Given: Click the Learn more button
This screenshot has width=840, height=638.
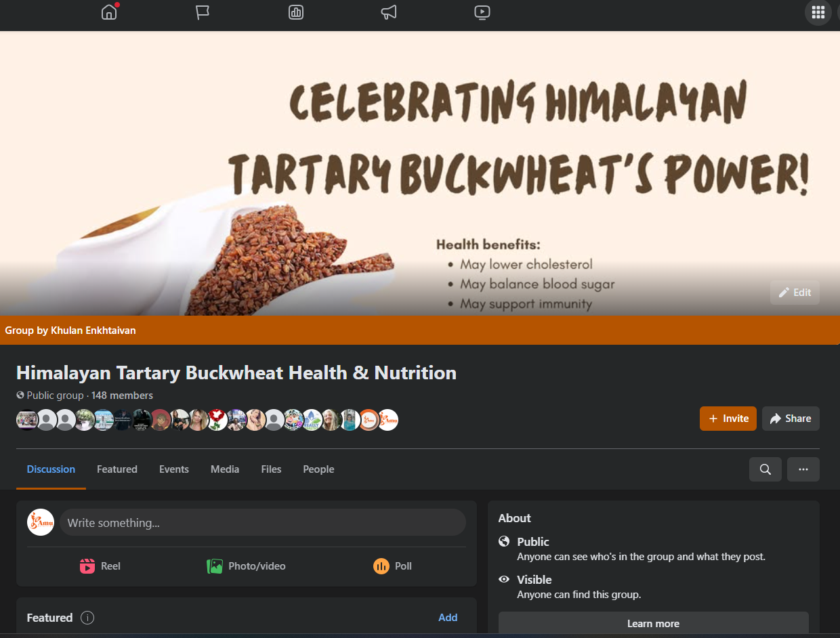Looking at the screenshot, I should click(x=654, y=624).
